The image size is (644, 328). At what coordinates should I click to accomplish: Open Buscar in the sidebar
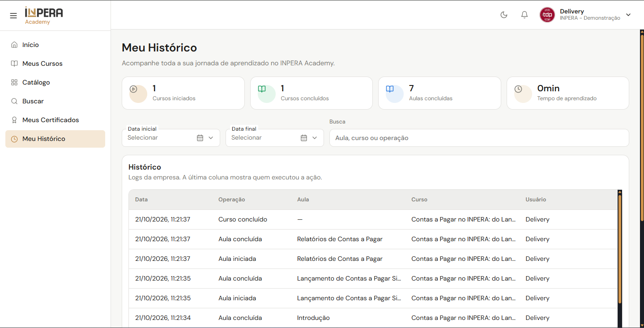tap(55, 101)
